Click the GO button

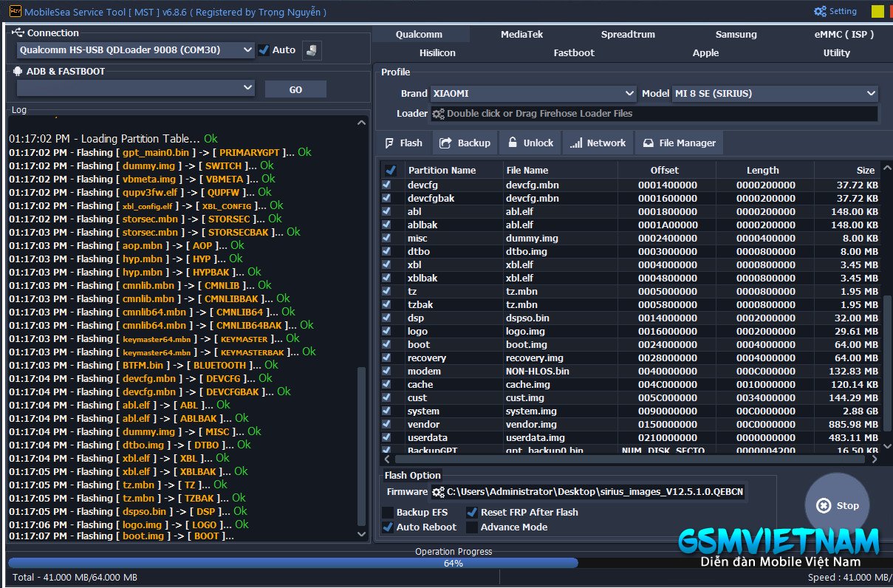click(295, 89)
